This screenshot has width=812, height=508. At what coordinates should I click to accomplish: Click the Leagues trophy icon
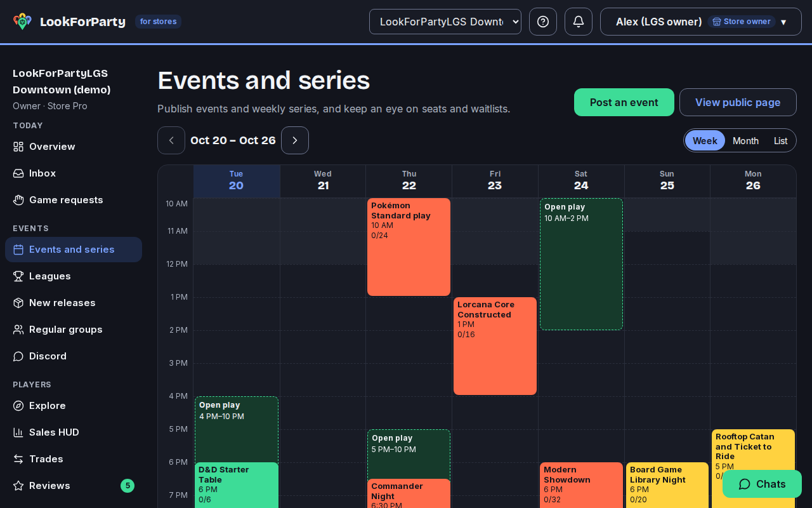(18, 276)
